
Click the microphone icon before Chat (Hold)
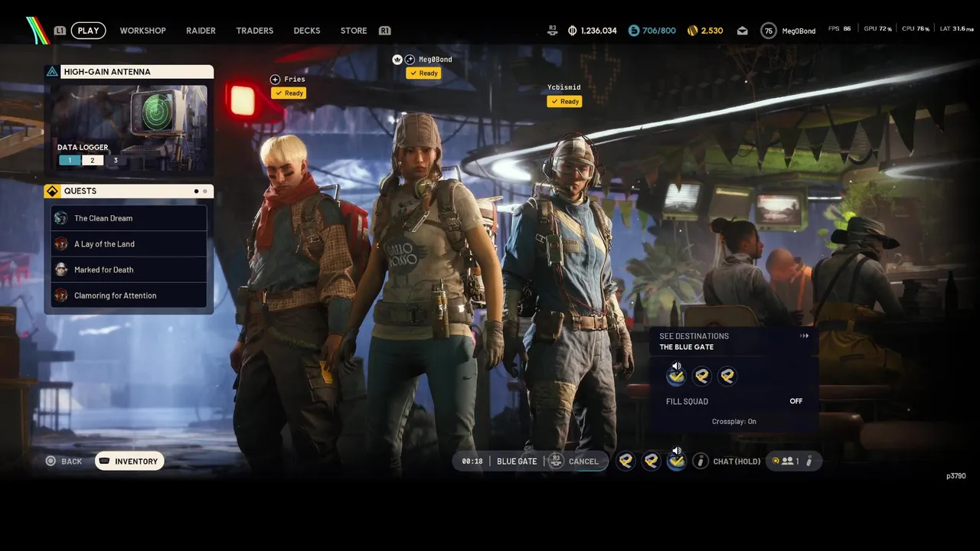coord(700,461)
